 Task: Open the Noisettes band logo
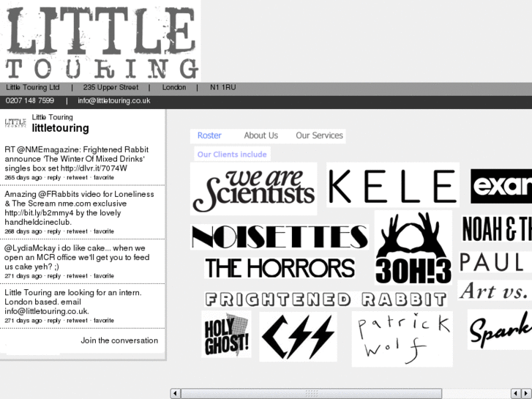pyautogui.click(x=280, y=236)
